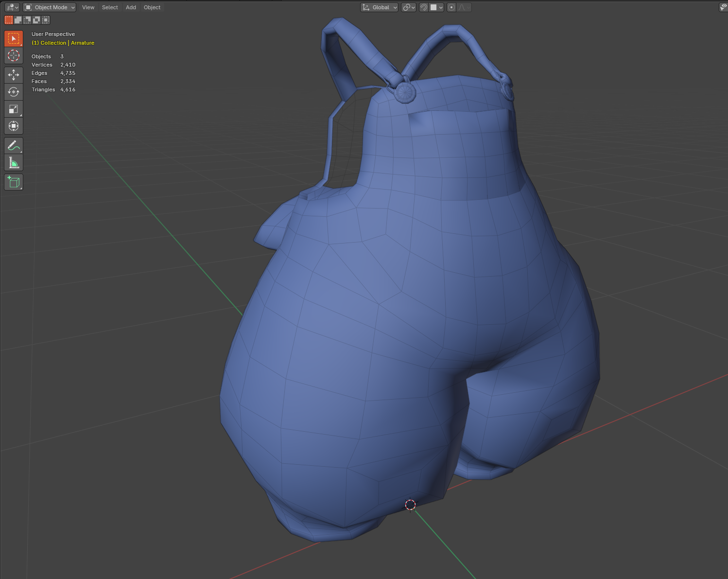Image resolution: width=728 pixels, height=579 pixels.
Task: Open Global transform orientation dropdown
Action: (380, 7)
